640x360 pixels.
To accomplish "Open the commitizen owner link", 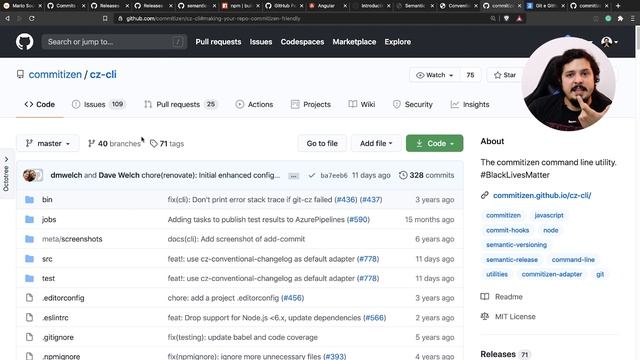I will (55, 74).
